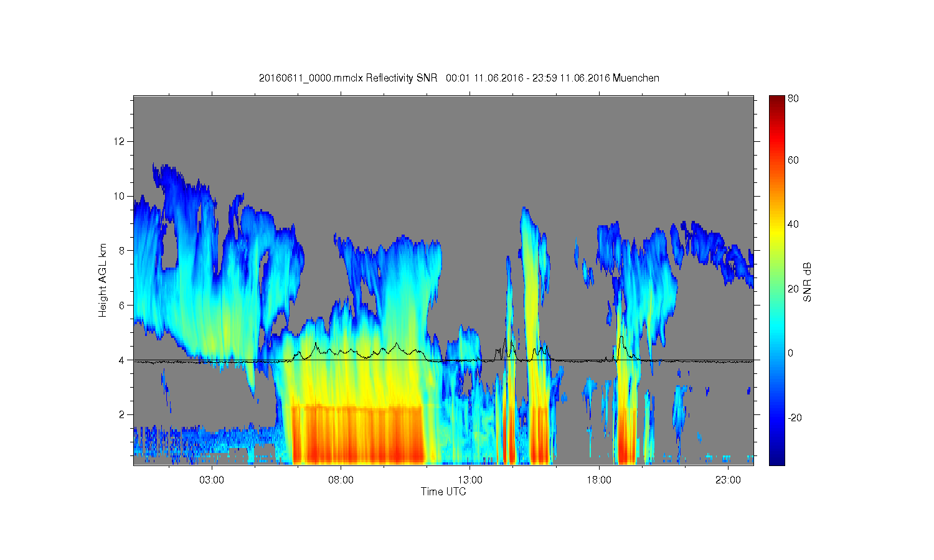Viewport: 934px width, 560px height.
Task: Click the Height AGL km axis title
Action: 103,280
